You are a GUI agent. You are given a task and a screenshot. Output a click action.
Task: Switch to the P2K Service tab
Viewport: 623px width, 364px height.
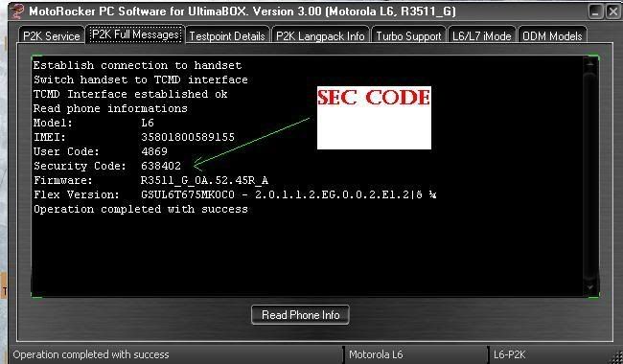(x=51, y=35)
